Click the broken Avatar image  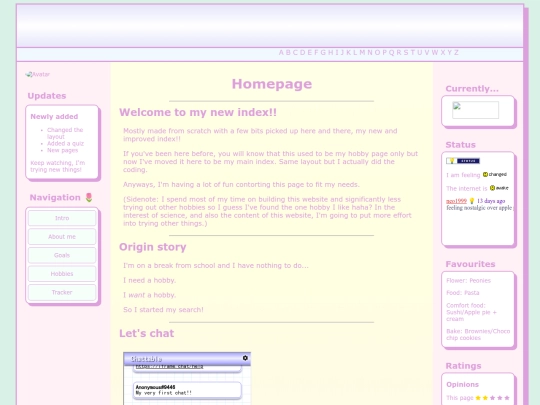(38, 74)
